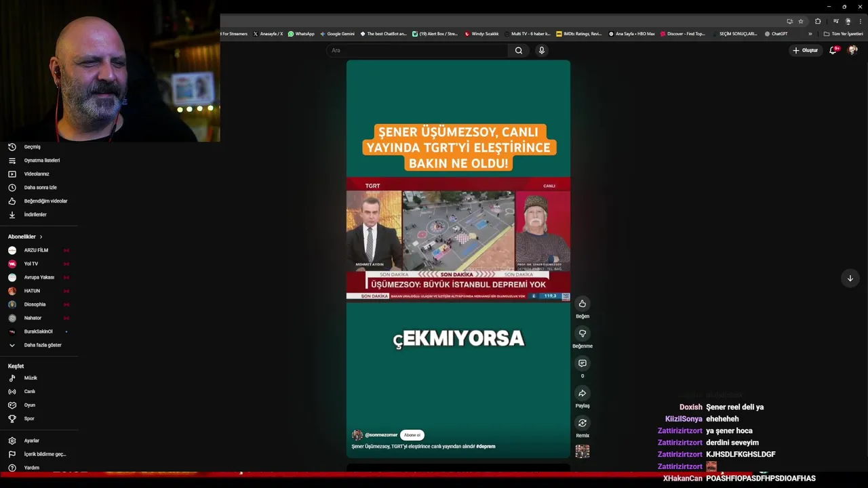Open Yardım help in the sidebar
Image resolution: width=868 pixels, height=488 pixels.
31,468
